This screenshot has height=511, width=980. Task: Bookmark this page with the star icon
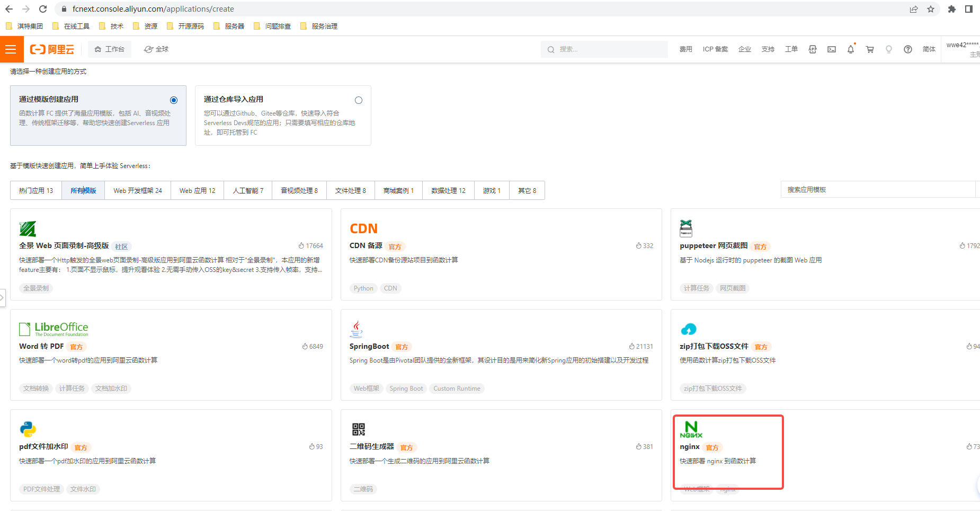tap(931, 9)
